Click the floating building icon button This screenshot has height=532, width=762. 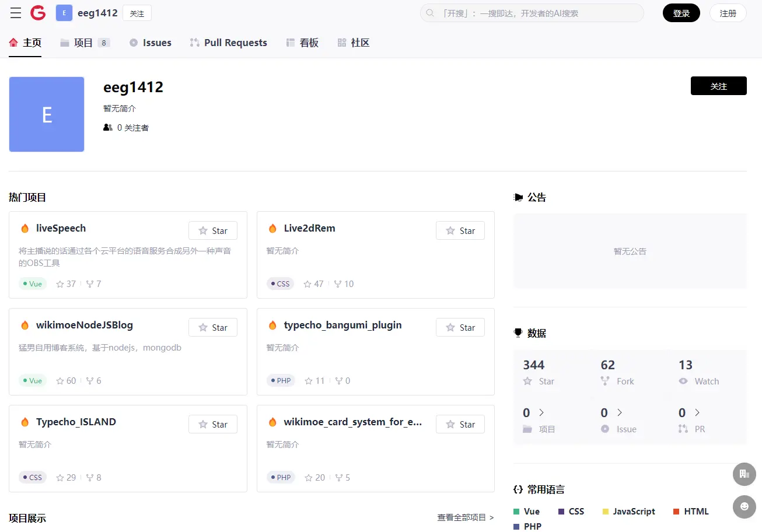[x=744, y=474]
